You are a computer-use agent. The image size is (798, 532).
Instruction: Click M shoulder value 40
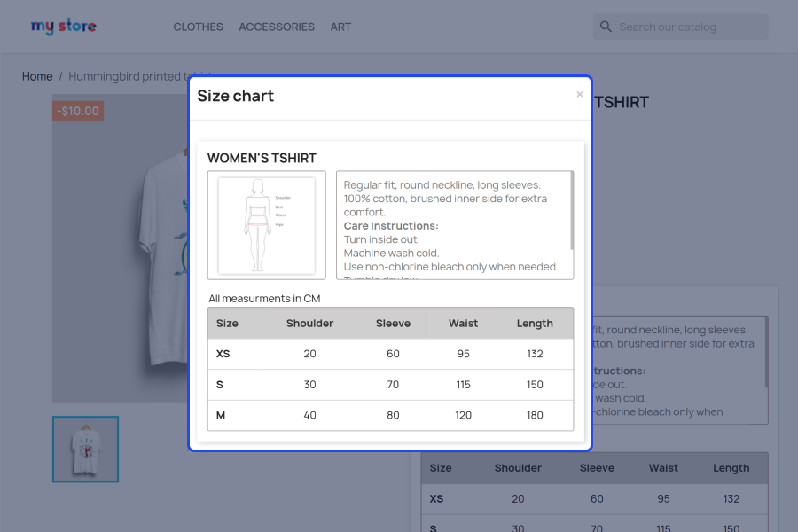pos(309,416)
